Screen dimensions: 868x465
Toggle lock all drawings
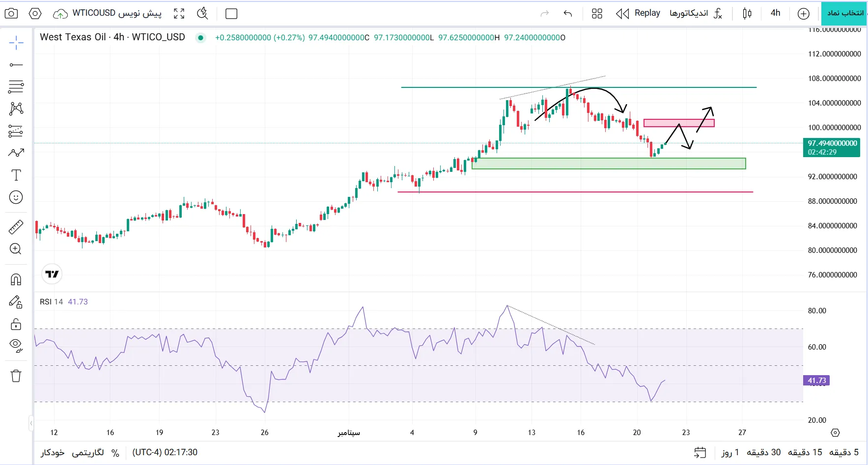(x=16, y=324)
